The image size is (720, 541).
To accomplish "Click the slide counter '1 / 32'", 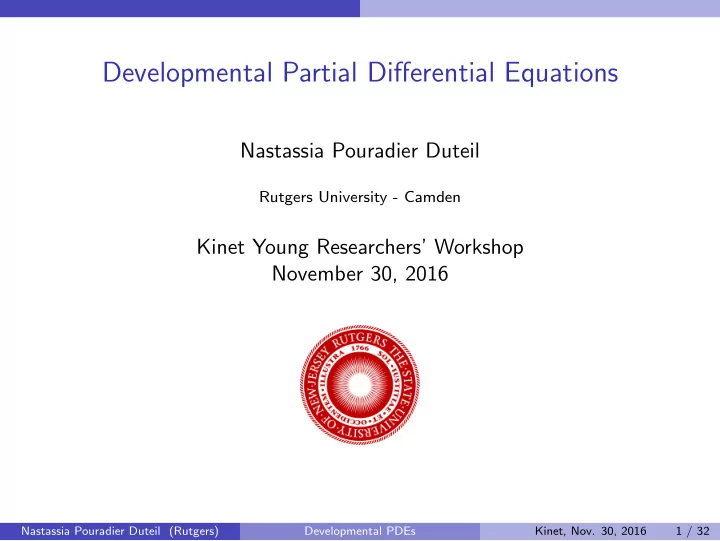I will tap(692, 531).
